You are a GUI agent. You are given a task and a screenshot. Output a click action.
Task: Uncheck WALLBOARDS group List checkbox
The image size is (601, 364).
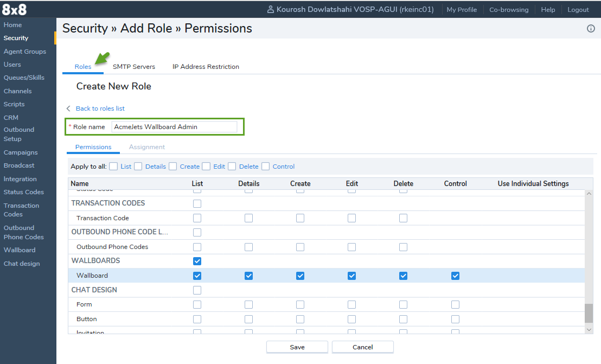(197, 261)
